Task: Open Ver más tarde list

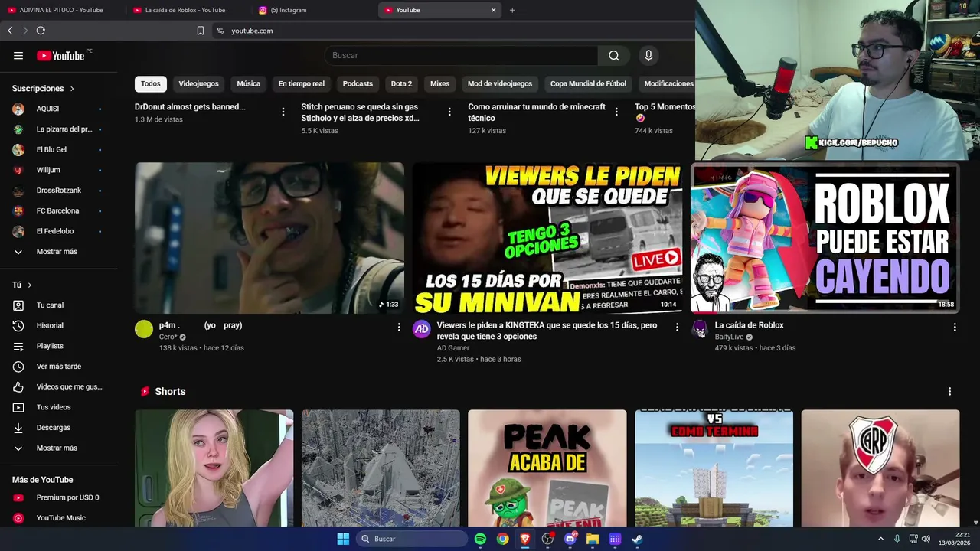Action: [x=59, y=367]
